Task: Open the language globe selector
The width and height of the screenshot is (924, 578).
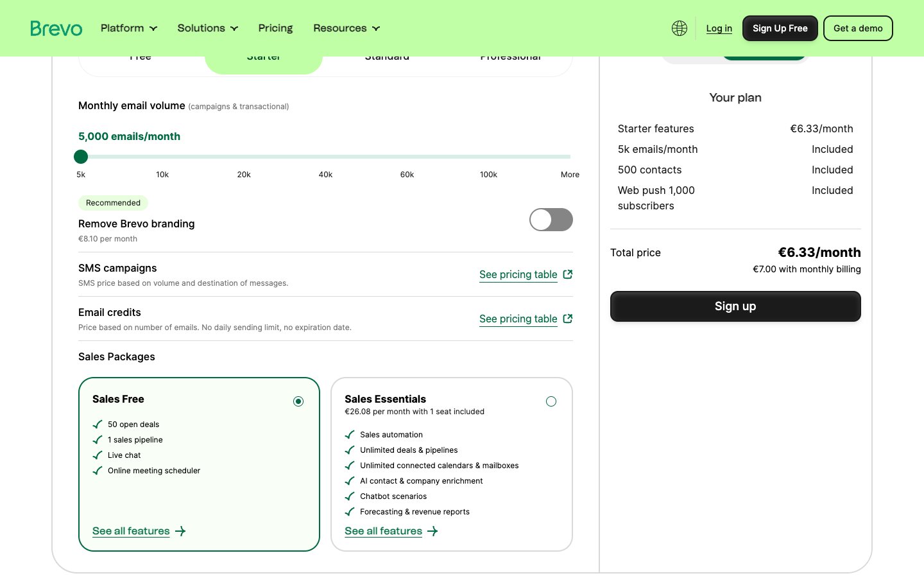Action: (679, 28)
